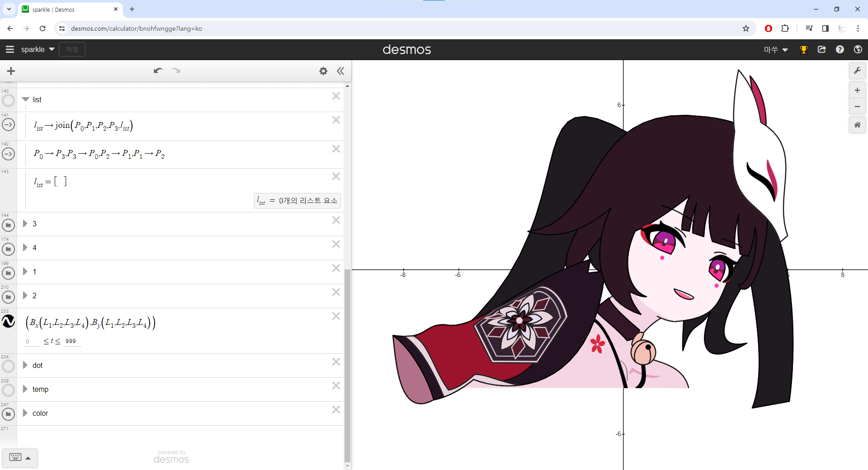868x470 pixels.
Task: Collapse the expression list panel
Action: click(340, 71)
